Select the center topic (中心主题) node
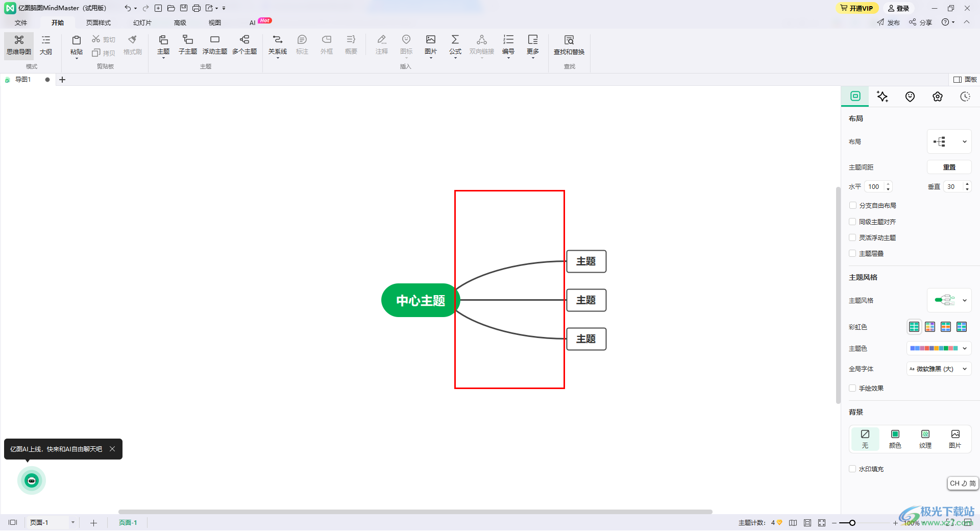Screen dimensions: 980x531 (421, 300)
